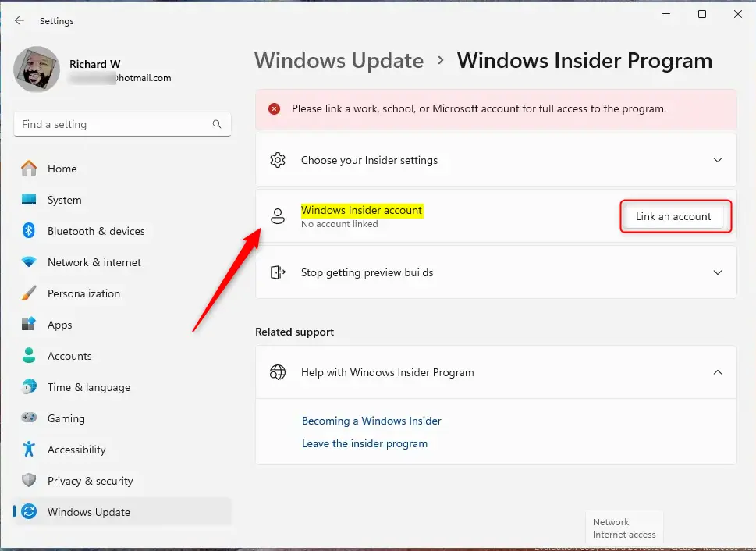Open Privacy & security label
Viewport: 756px width, 551px height.
91,481
